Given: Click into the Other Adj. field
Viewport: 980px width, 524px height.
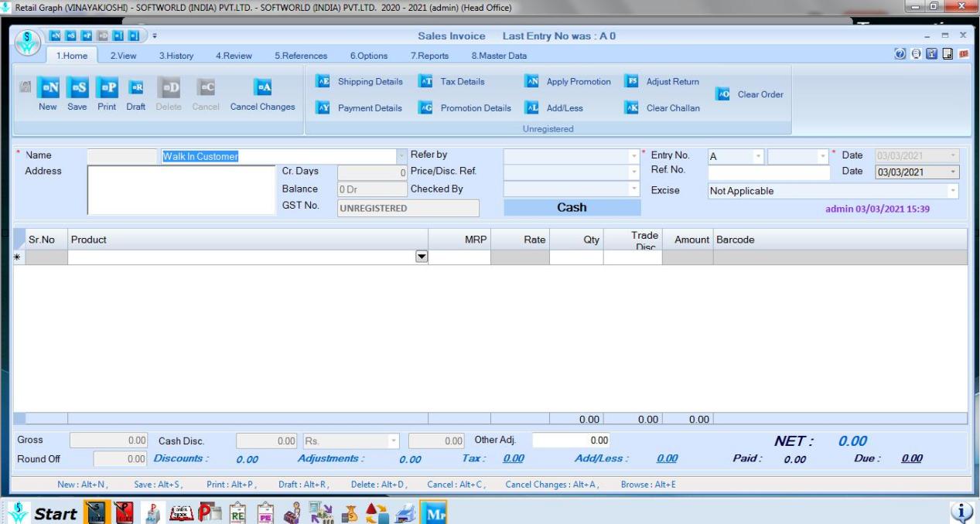Looking at the screenshot, I should point(572,441).
